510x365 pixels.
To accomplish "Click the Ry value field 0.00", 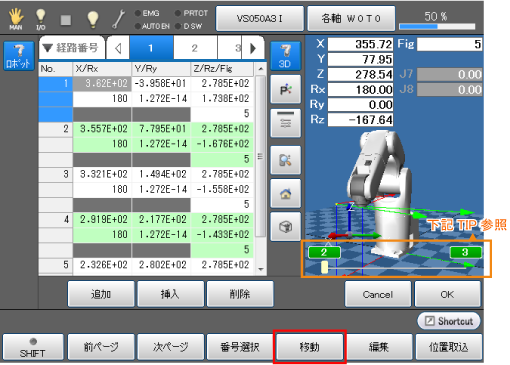I will (x=360, y=105).
